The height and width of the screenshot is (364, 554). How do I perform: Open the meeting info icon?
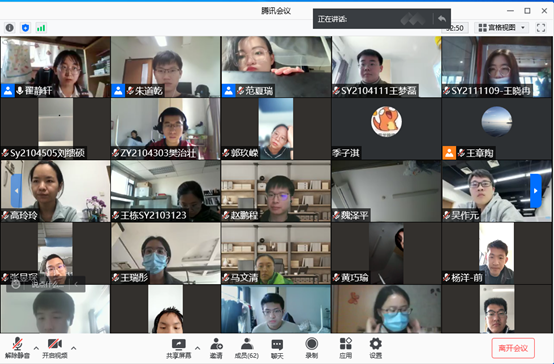tap(10, 28)
